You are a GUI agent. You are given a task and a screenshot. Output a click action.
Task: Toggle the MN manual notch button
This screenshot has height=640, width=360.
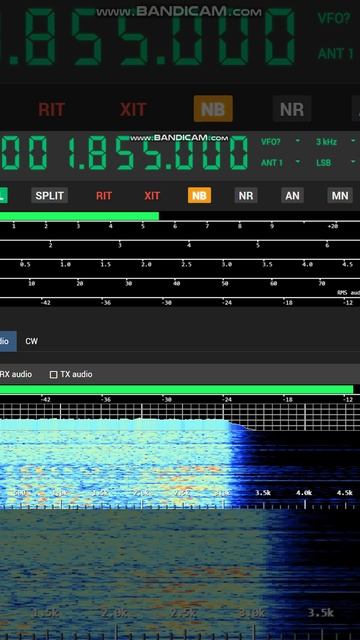[x=340, y=196]
